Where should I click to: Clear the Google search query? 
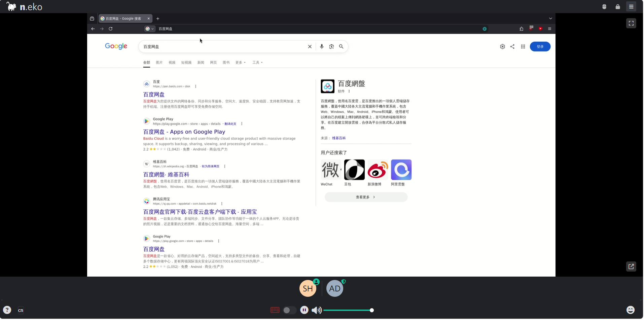click(x=310, y=47)
